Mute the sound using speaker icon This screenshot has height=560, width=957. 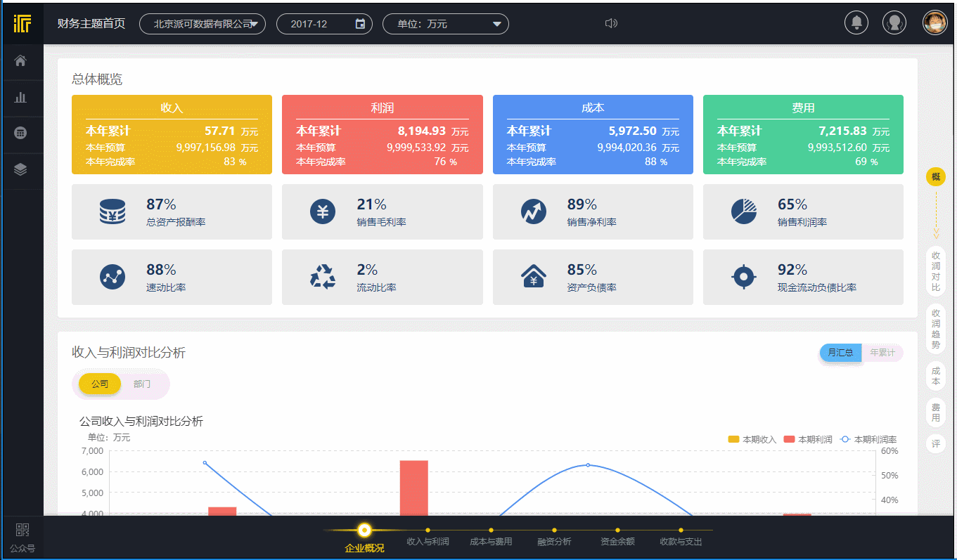pos(611,23)
